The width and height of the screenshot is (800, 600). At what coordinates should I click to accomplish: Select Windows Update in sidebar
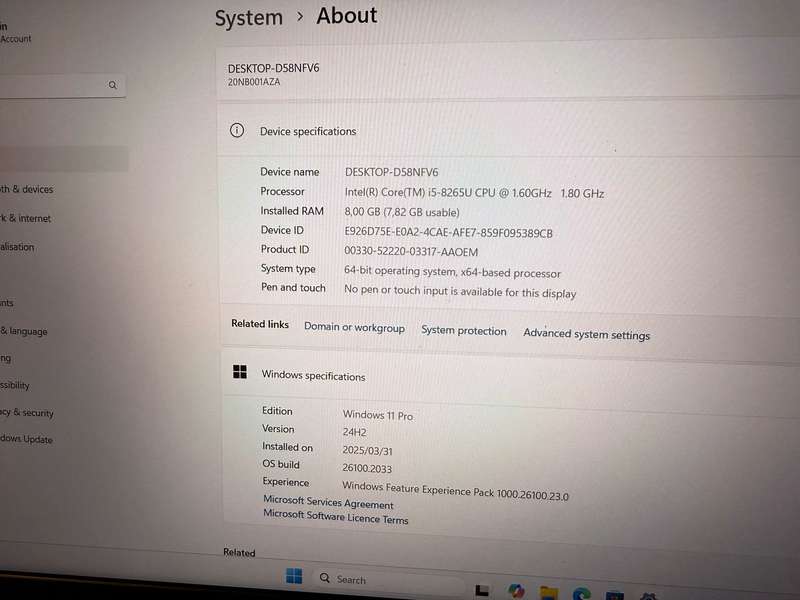click(x=26, y=439)
